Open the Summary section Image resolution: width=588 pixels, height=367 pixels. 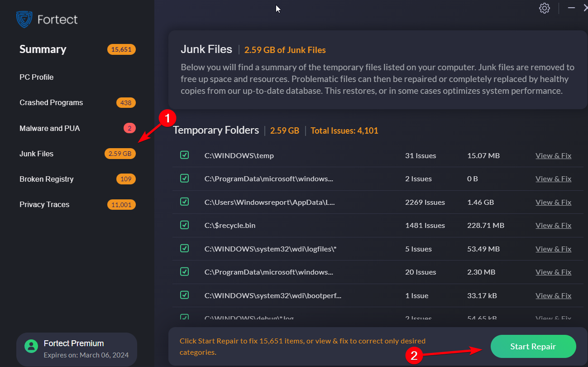[x=43, y=49]
